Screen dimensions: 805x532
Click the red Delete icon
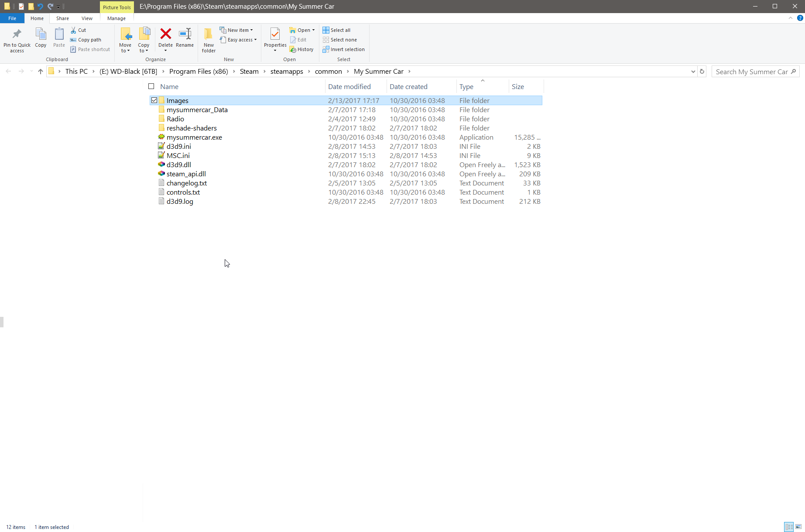(165, 34)
